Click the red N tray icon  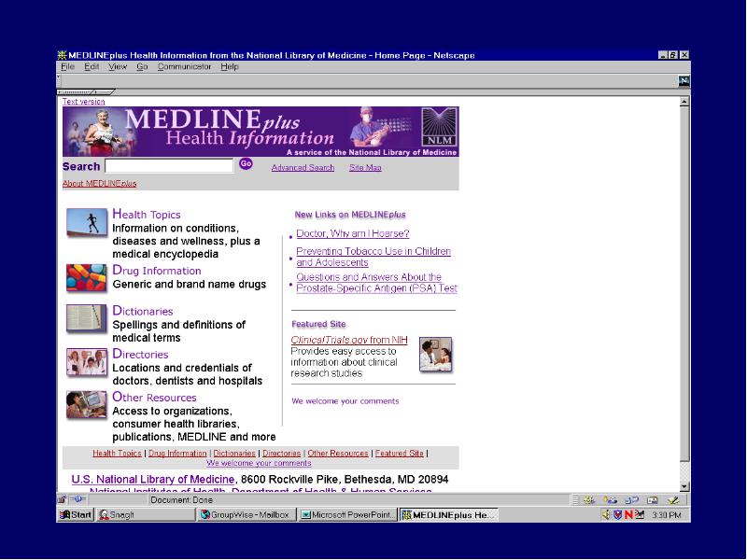click(x=628, y=515)
